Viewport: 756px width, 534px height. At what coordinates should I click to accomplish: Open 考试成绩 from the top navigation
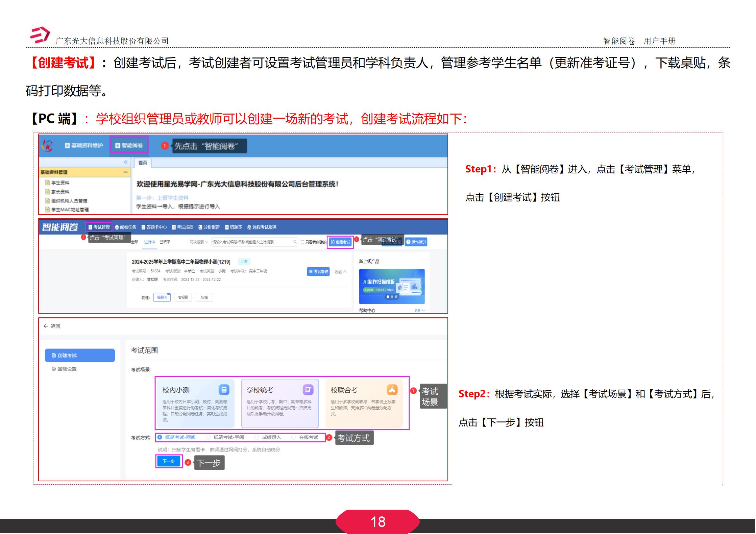[186, 227]
